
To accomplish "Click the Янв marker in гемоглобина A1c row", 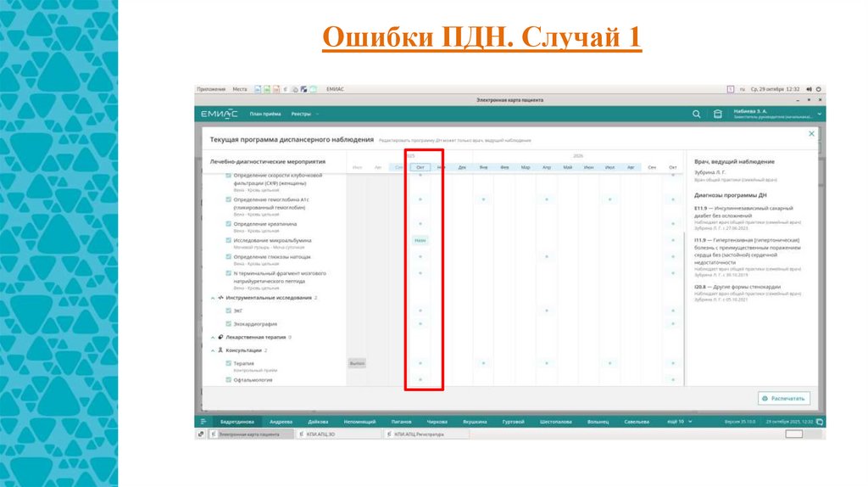I will (x=483, y=199).
